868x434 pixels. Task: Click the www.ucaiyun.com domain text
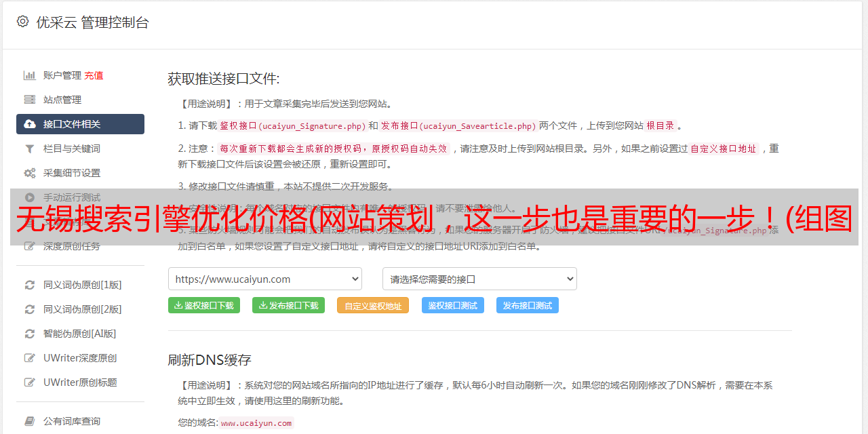[x=256, y=423]
